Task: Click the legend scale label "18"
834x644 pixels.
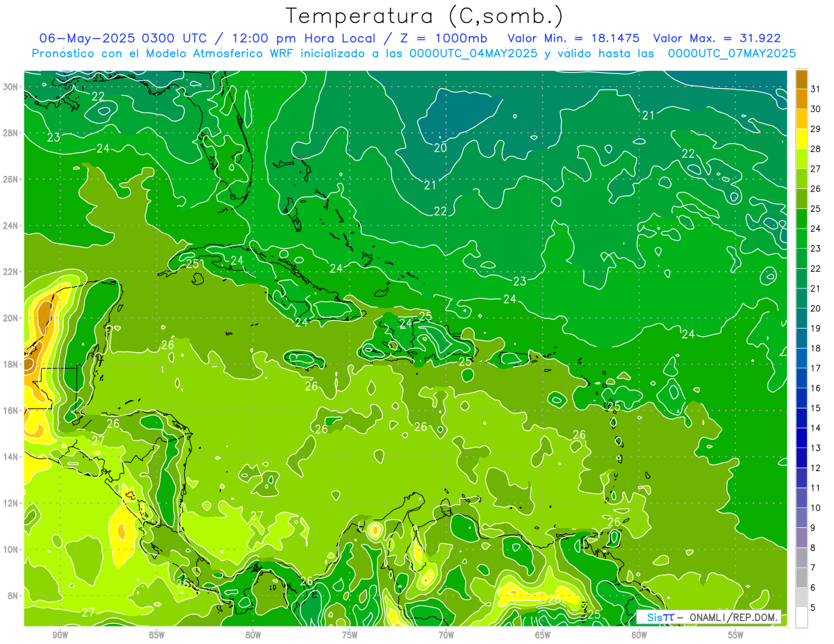Action: 815,348
